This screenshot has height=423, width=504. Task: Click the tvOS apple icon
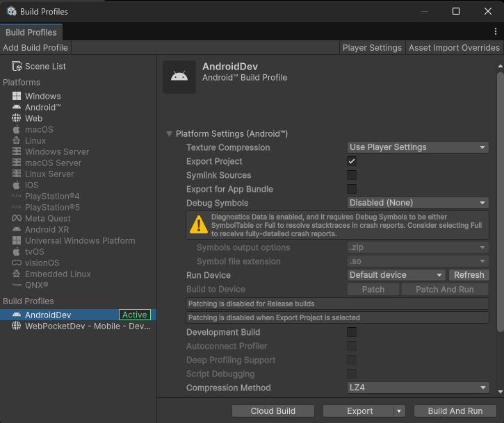click(17, 251)
